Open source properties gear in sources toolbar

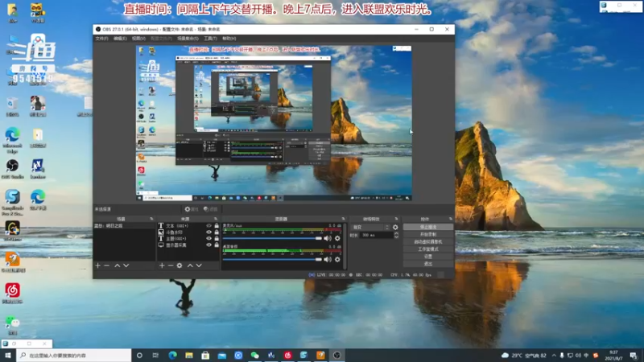point(180,265)
